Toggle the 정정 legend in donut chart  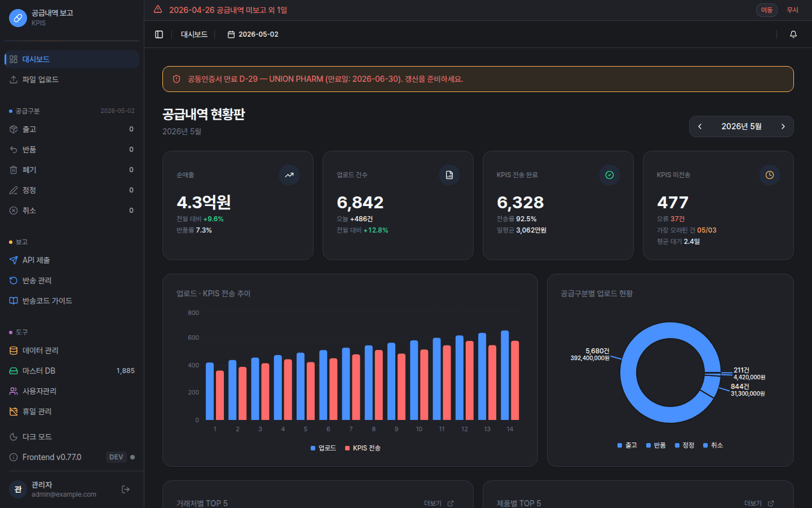pos(685,445)
